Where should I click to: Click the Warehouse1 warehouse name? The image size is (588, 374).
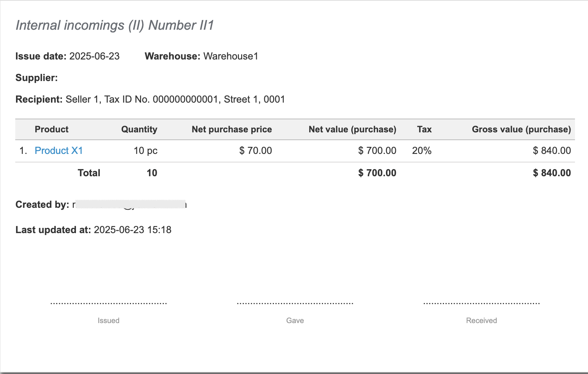[230, 56]
